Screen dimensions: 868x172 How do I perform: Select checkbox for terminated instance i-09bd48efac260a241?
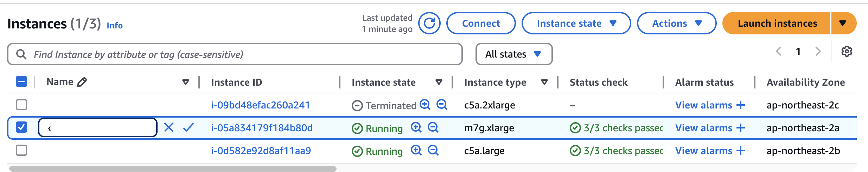coord(21,105)
